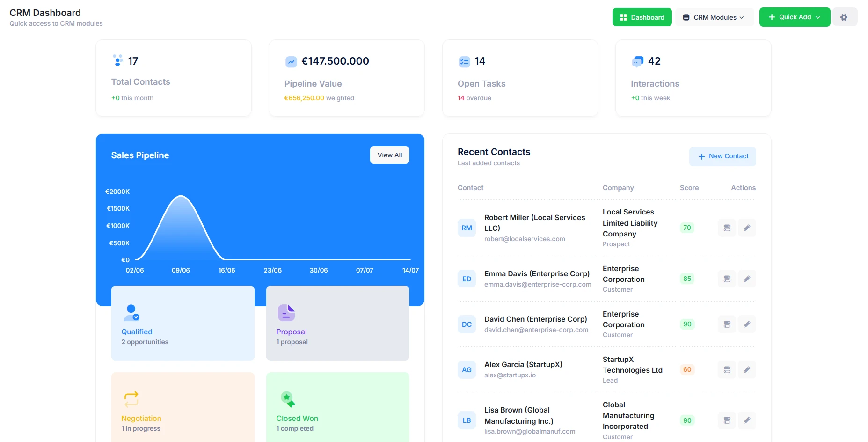Click Robert Miller's view details icon
868x442 pixels.
point(727,228)
